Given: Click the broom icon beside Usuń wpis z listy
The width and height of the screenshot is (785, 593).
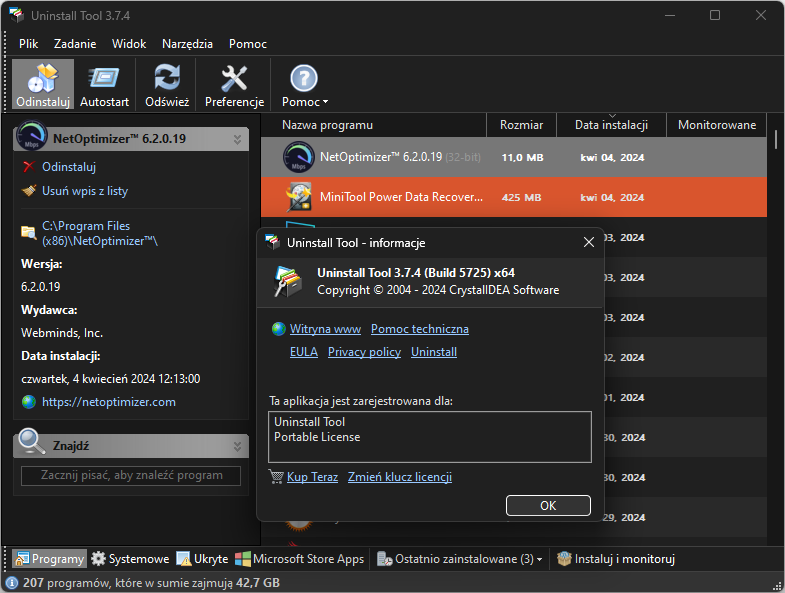Looking at the screenshot, I should (x=29, y=191).
